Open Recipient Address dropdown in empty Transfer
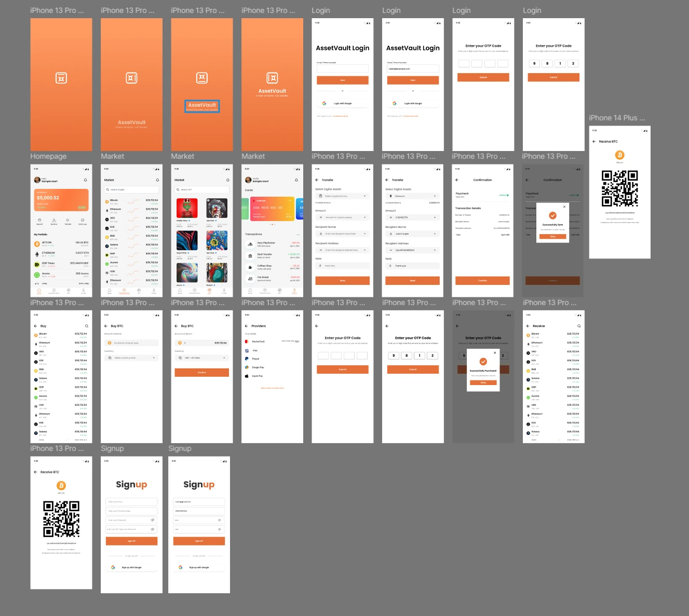The width and height of the screenshot is (689, 616). (x=343, y=250)
